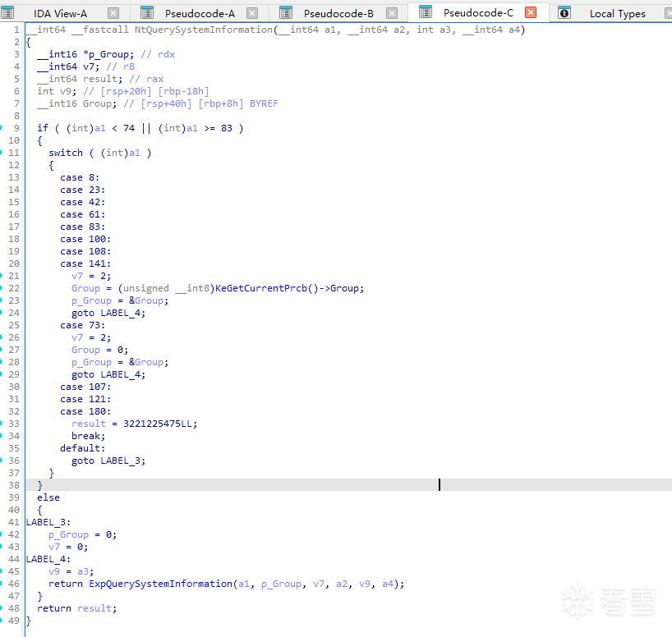672x637 pixels.
Task: Click the switch keyword
Action: click(x=66, y=153)
